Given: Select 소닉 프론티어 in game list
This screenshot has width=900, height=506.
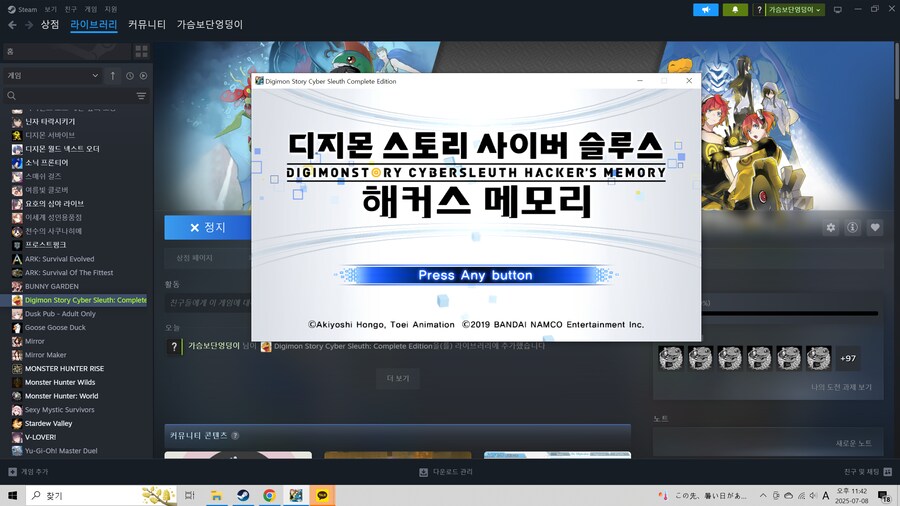Looking at the screenshot, I should [46, 163].
